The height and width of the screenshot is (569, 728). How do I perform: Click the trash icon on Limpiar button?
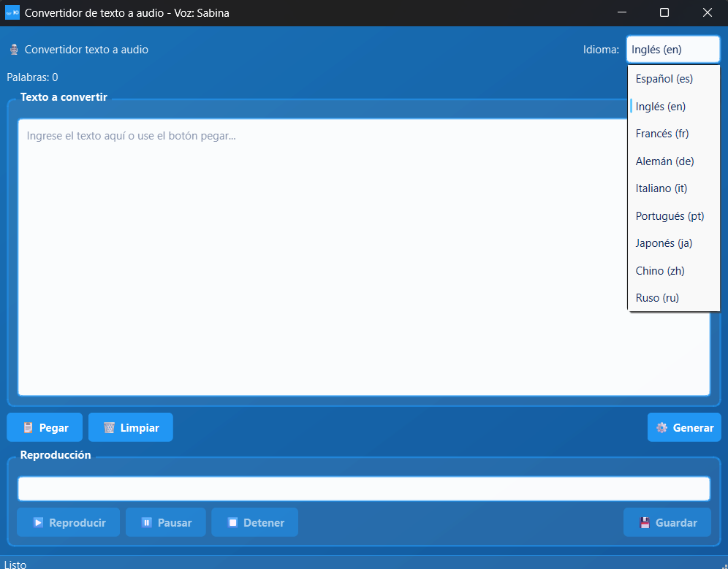109,428
